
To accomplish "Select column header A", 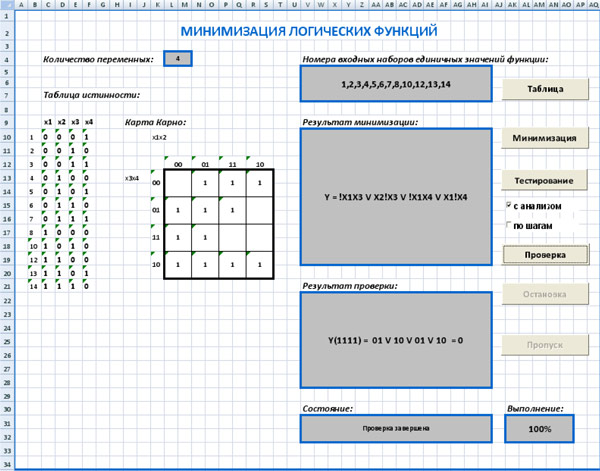I will pos(21,5).
